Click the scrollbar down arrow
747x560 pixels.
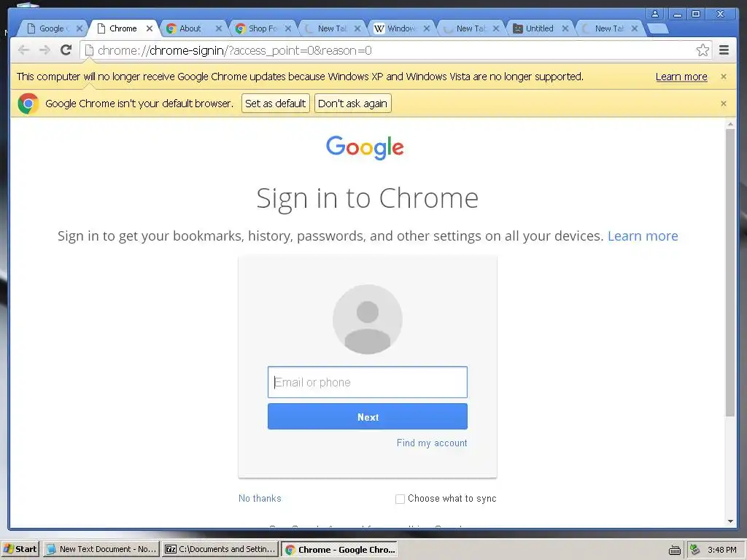(x=730, y=521)
